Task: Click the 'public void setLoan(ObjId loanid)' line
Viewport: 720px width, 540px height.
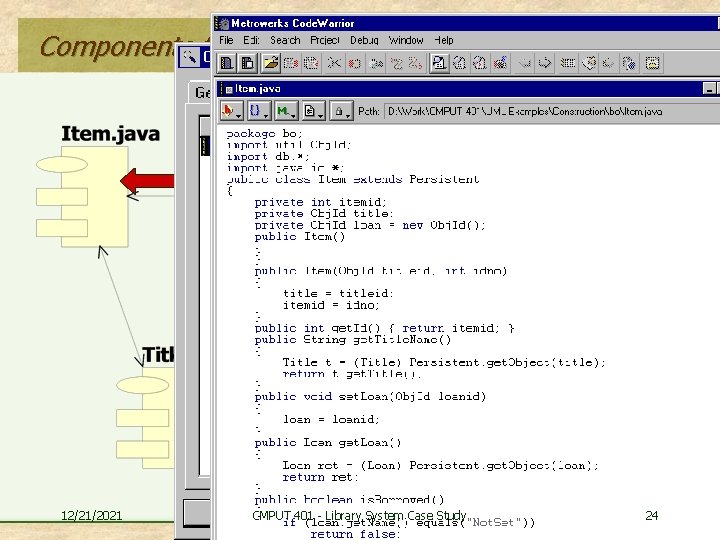Action: [x=370, y=396]
